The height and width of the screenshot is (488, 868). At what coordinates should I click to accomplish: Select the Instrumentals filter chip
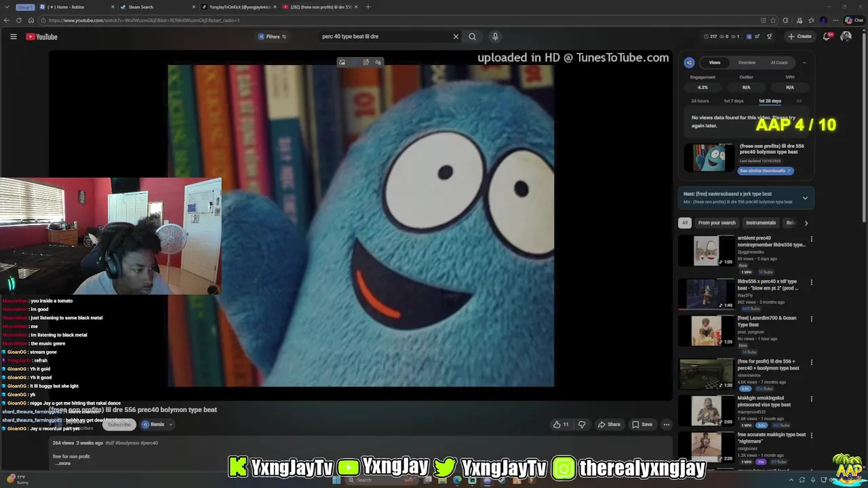point(761,223)
